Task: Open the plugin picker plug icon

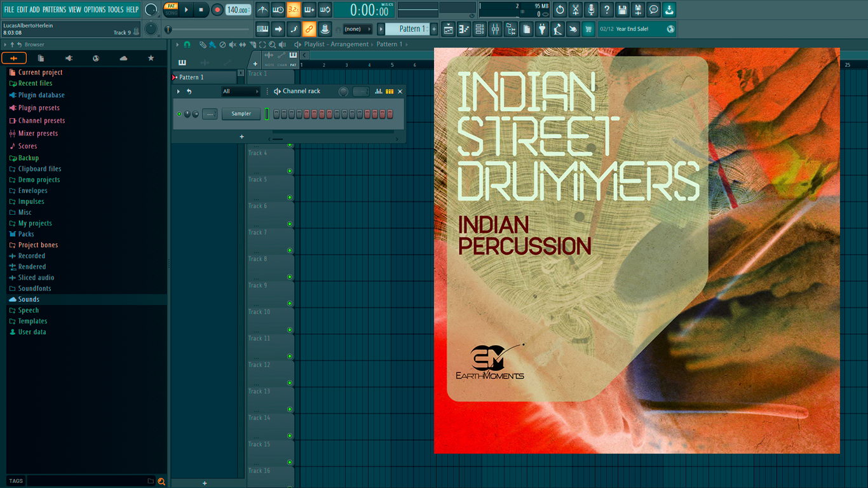Action: pos(542,29)
